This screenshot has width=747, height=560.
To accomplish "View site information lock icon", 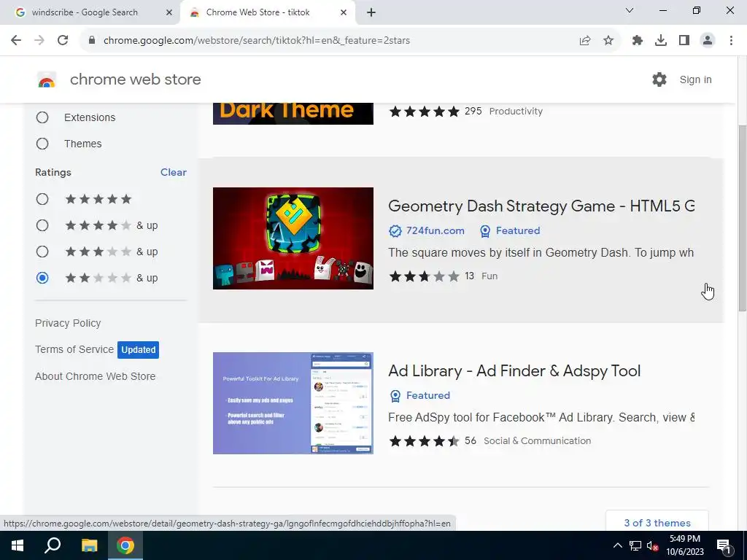I will tap(92, 41).
